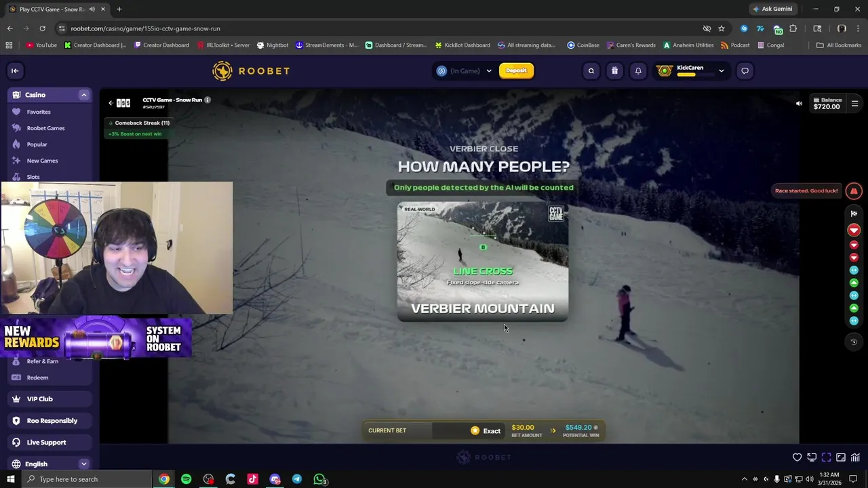
Task: Expand the English language selector
Action: pos(83,464)
